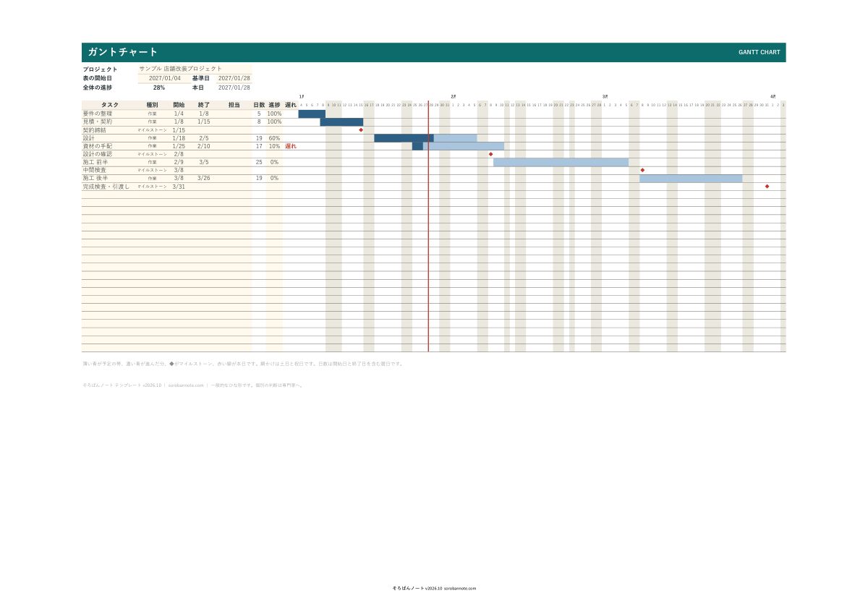Screen dimensions: 868x614
Task: Click the GANTT CHART label in the banner
Action: coord(759,52)
